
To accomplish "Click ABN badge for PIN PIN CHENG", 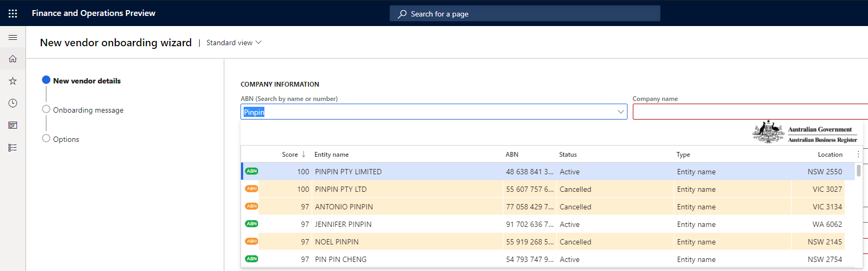I will (252, 259).
